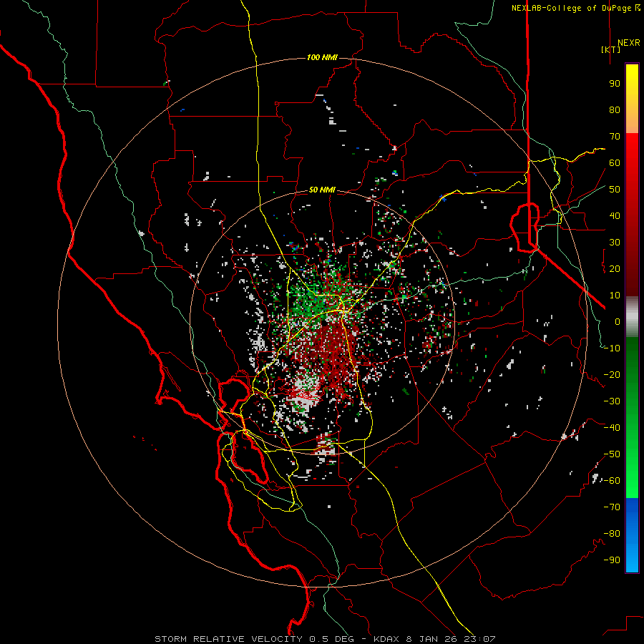Click the 10 value on velocity scale
The width and height of the screenshot is (644, 644).
(615, 296)
